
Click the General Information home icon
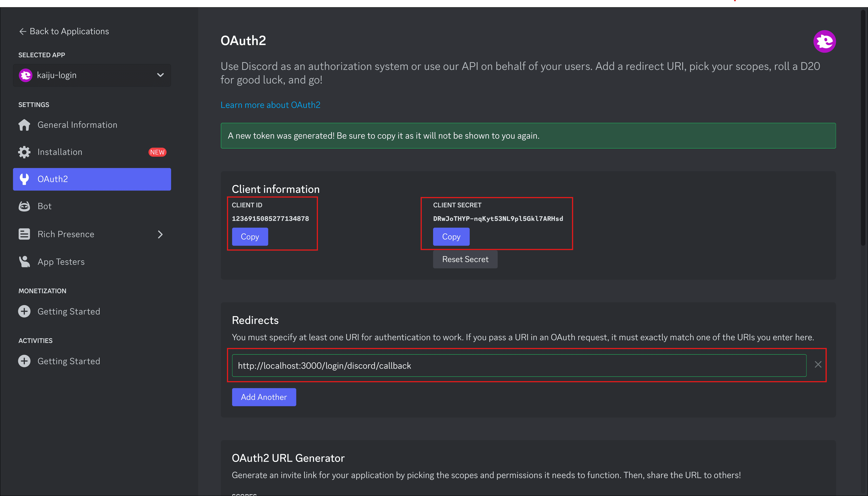(24, 125)
